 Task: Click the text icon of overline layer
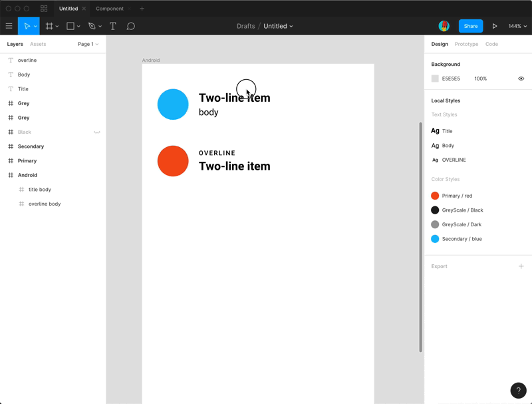tap(11, 60)
